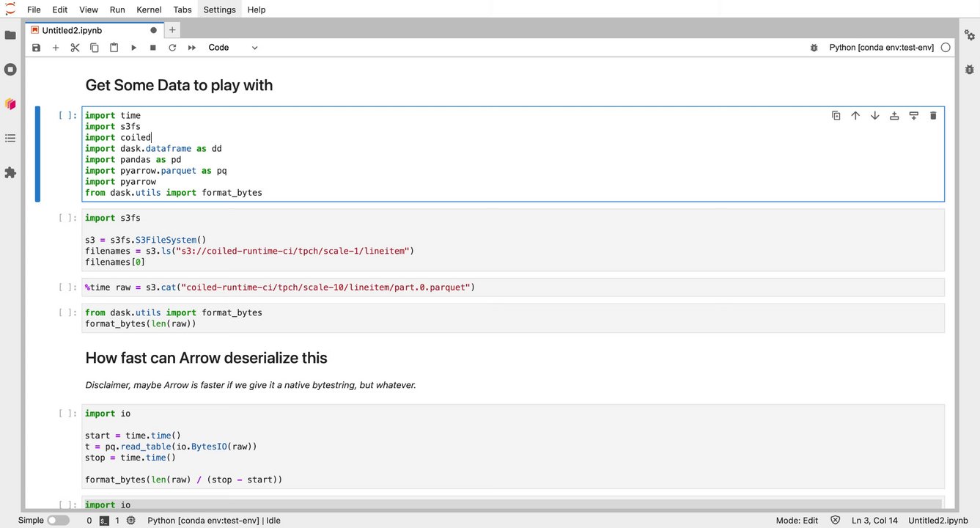The image size is (980, 528).
Task: Restart kernel and run all cells
Action: (x=192, y=48)
